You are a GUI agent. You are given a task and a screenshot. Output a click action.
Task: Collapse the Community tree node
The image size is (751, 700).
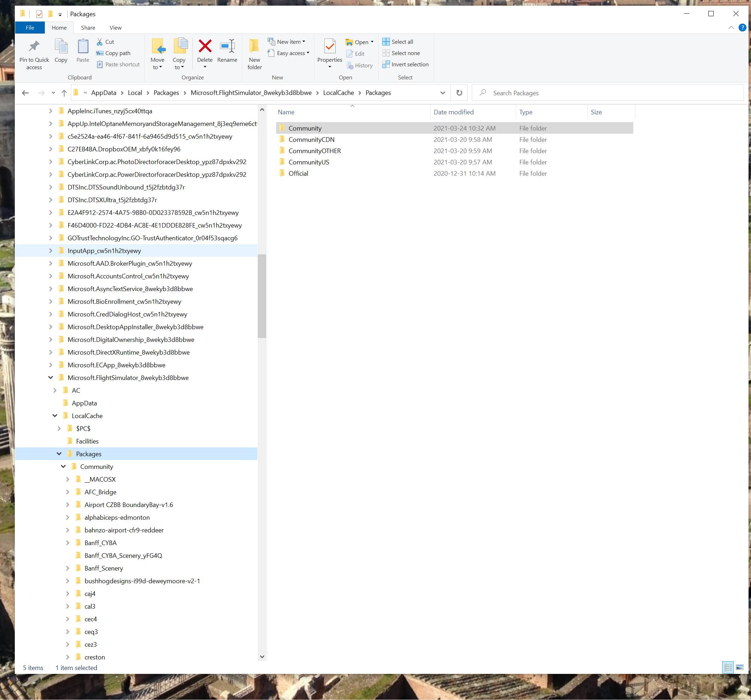[x=63, y=466]
